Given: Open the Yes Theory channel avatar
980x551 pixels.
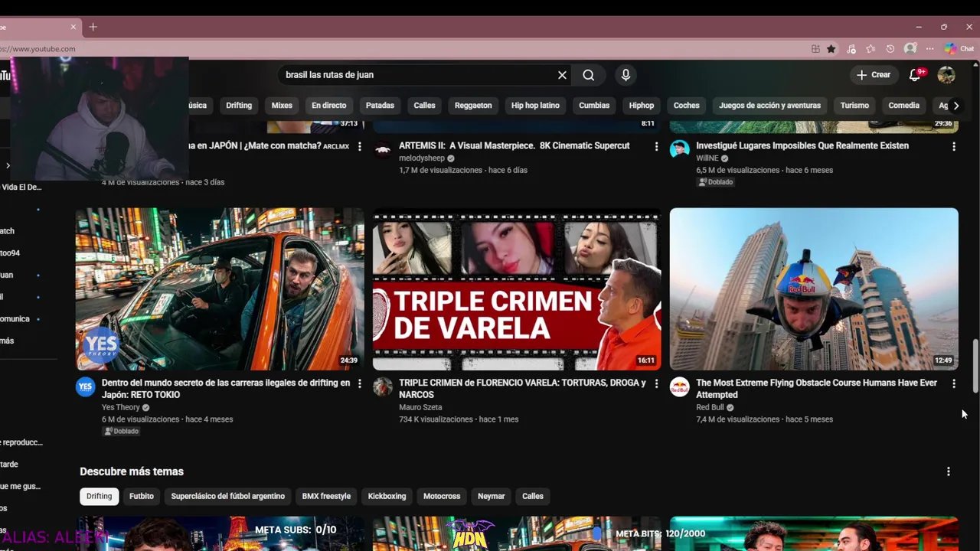Looking at the screenshot, I should pyautogui.click(x=86, y=386).
